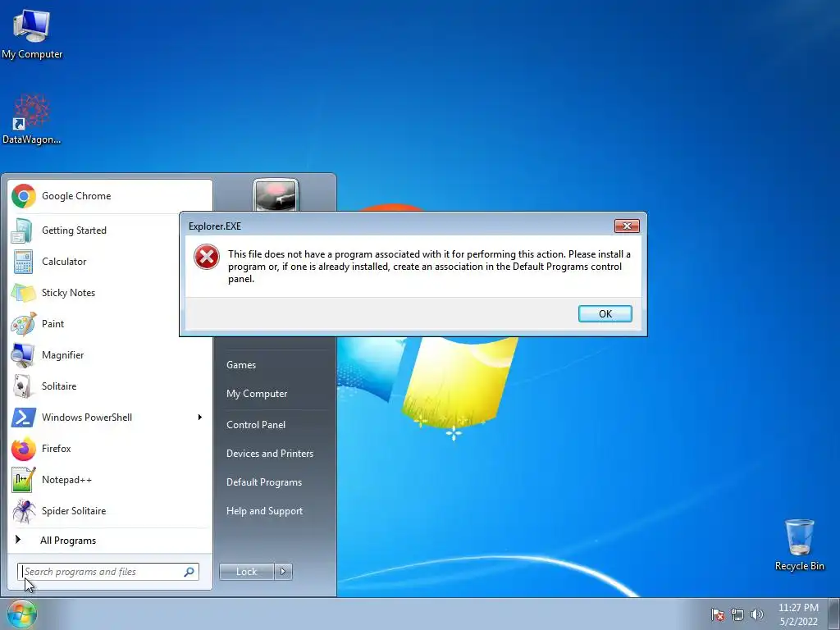Click the Show desktop strip at taskbar end

click(834, 614)
